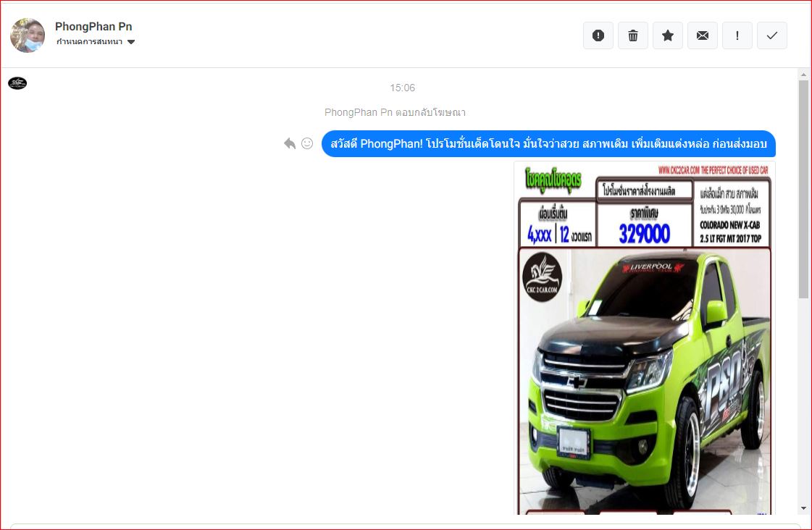This screenshot has width=812, height=530.
Task: Click the page logo avatar beside chat
Action: pyautogui.click(x=17, y=83)
